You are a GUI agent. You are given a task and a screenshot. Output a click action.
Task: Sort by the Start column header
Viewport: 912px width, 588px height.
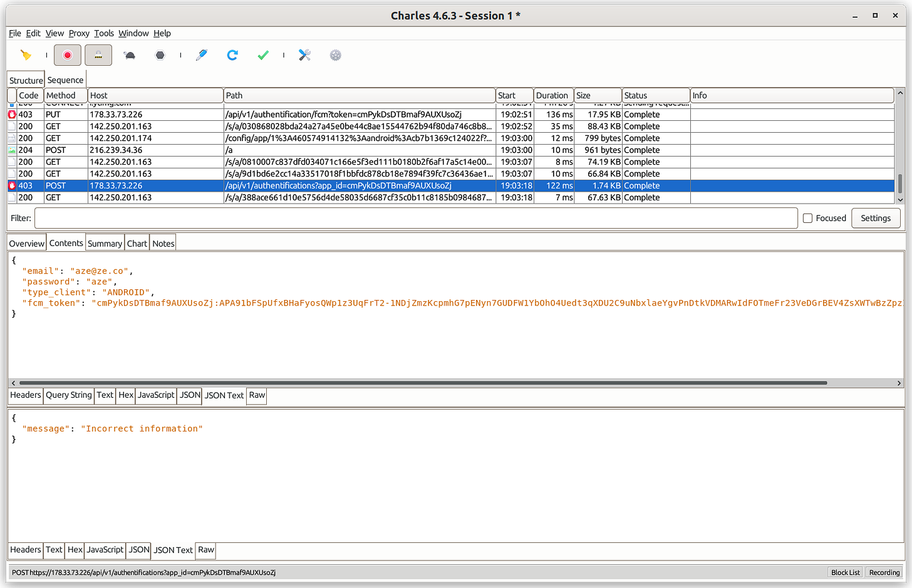tap(514, 95)
